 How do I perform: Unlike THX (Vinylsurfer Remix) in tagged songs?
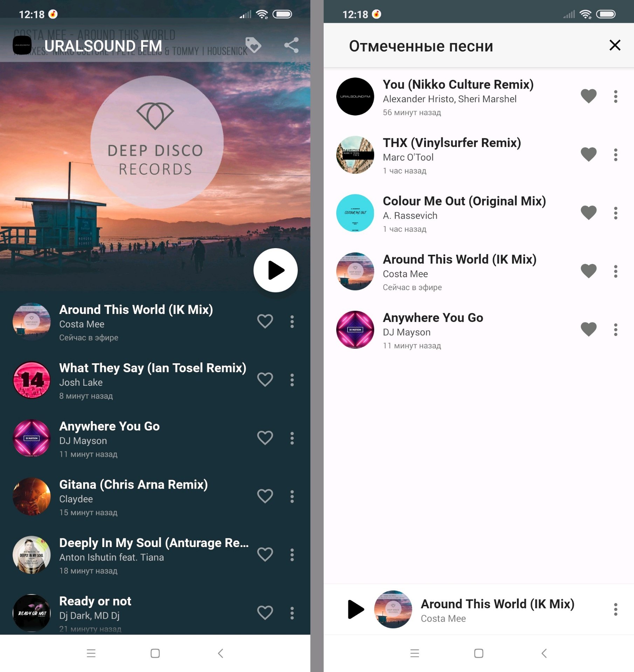(x=589, y=154)
